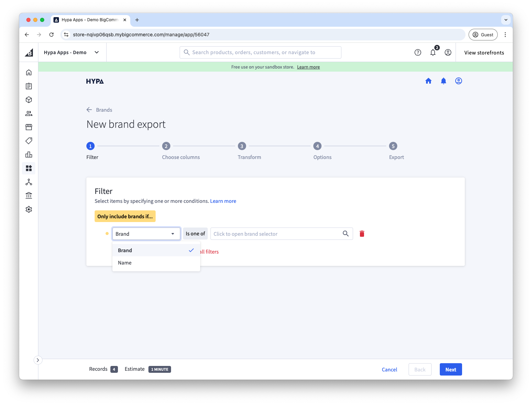
Task: Go to step 2 Choose columns
Action: coord(166,146)
